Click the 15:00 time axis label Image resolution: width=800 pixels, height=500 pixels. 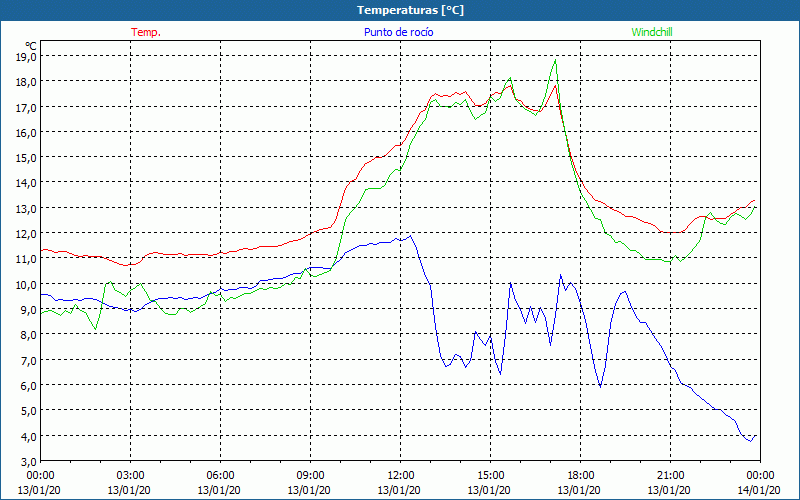point(490,476)
